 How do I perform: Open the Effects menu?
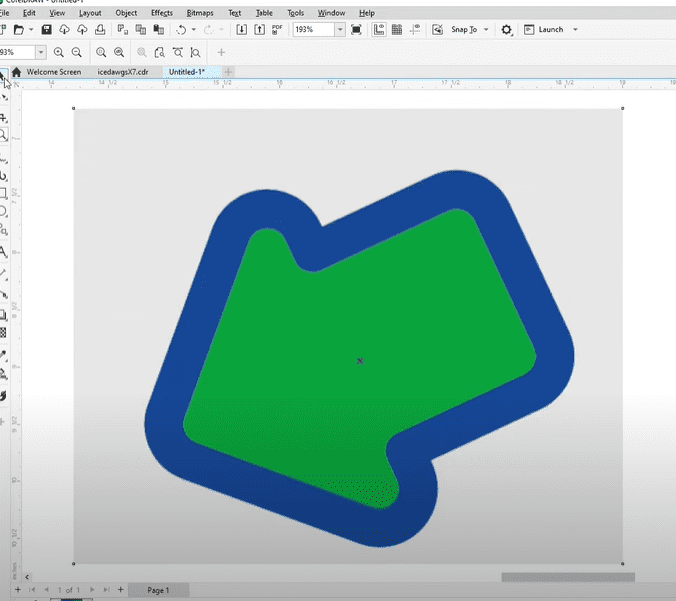(162, 13)
